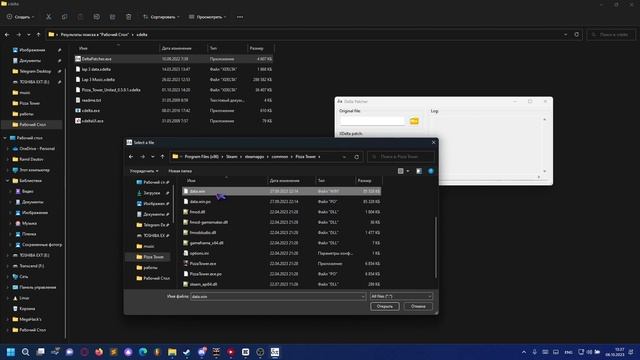Collapse the Рабочий стол tree root
The width and height of the screenshot is (640, 360).
tap(4, 138)
